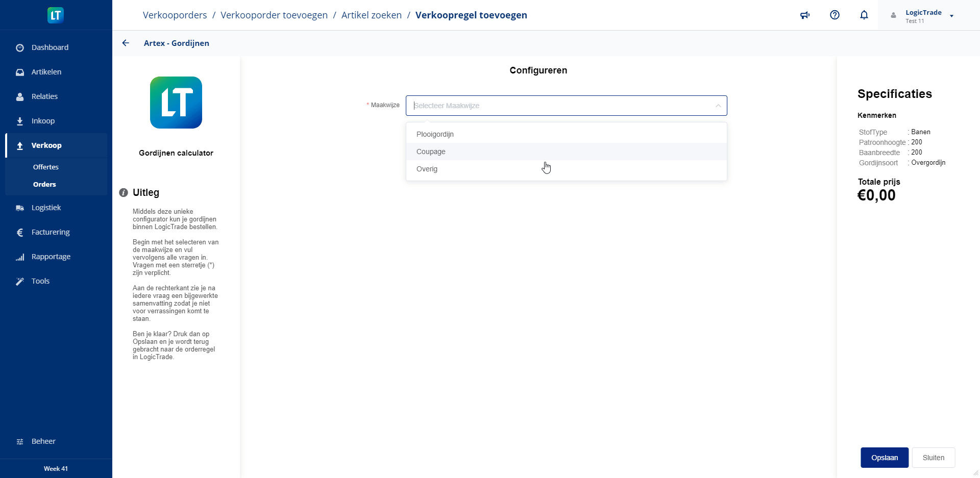Viewport: 980px width, 478px height.
Task: Select Plooigordijn from the dropdown list
Action: click(435, 134)
